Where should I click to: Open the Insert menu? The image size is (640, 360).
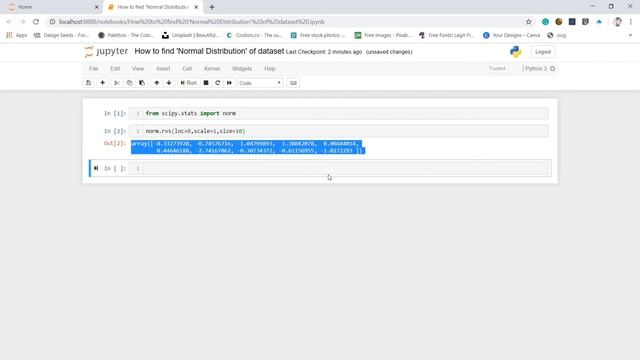point(163,69)
